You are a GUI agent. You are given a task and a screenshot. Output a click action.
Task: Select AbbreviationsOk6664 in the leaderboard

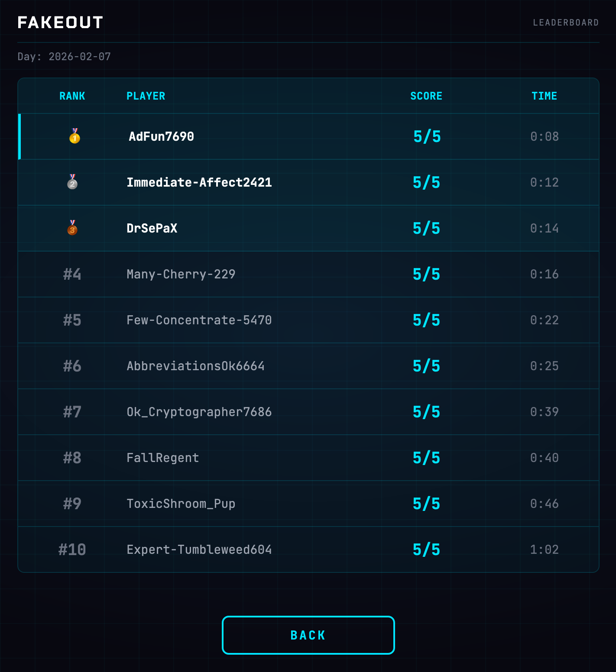point(196,366)
